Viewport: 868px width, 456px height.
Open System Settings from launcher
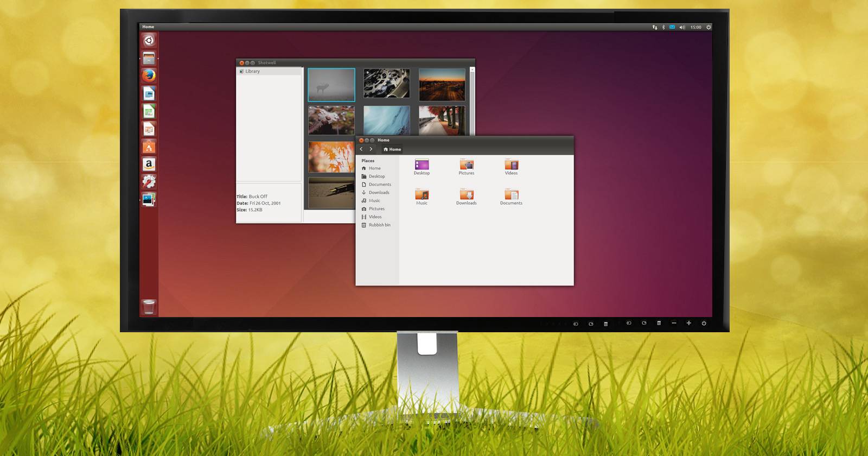149,181
